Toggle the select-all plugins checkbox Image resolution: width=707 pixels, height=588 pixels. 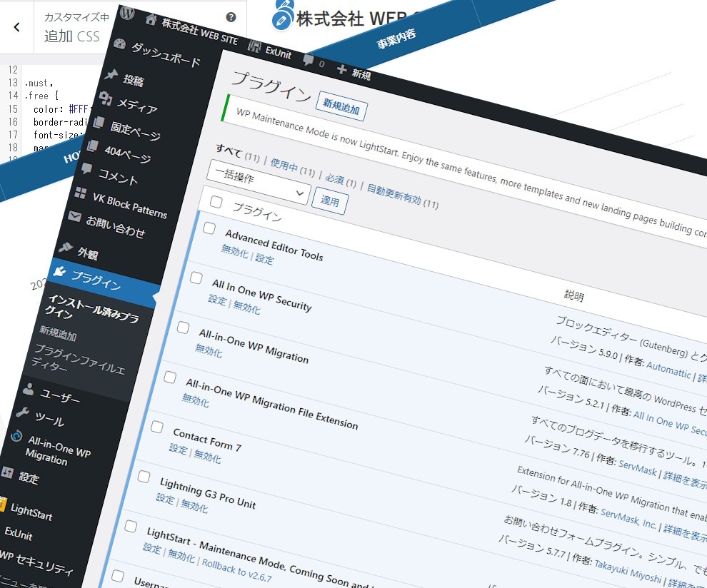coord(216,202)
